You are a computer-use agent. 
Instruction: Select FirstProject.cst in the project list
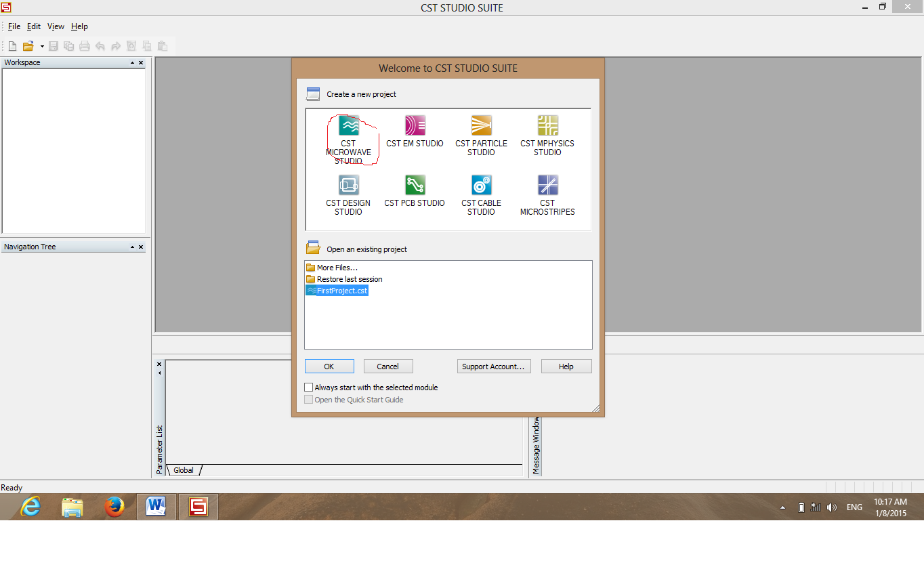(337, 291)
